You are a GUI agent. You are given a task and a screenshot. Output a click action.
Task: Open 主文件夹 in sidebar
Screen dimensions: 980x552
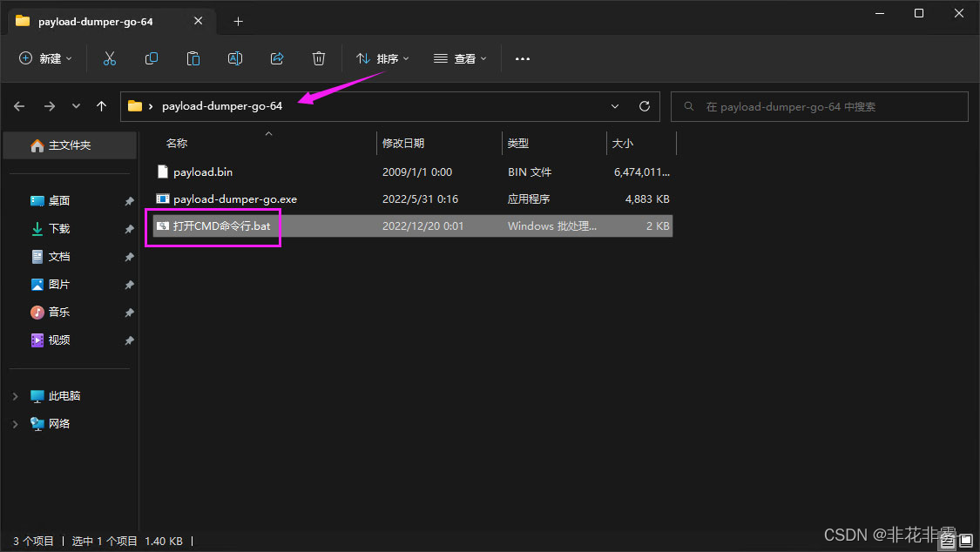click(70, 145)
